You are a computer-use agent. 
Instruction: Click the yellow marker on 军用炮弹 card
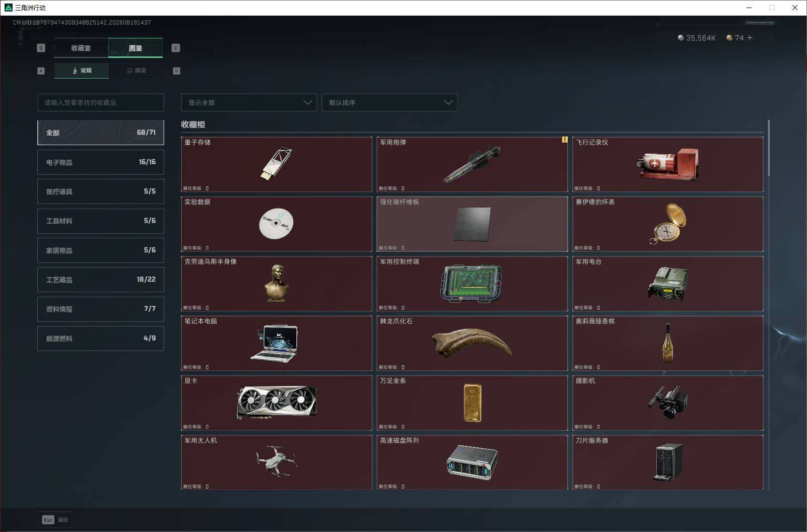[565, 140]
